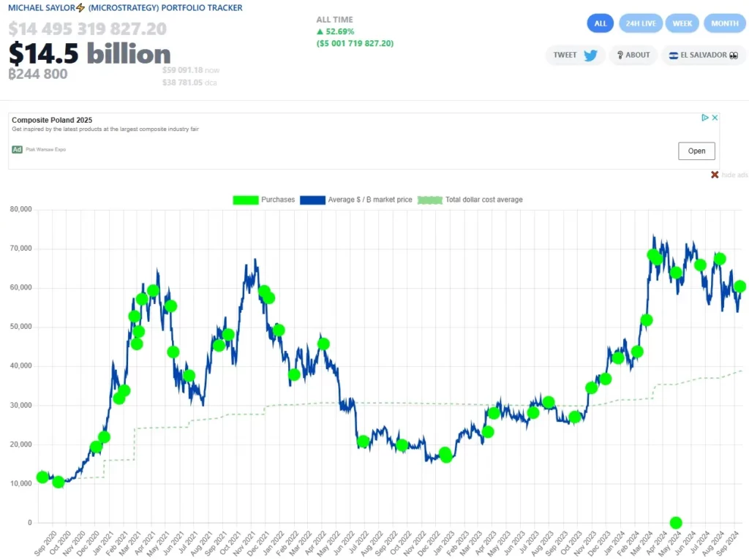Viewport: 749px width, 560px height.
Task: Click the Ptak Warsaw Expo advertiser name
Action: click(x=46, y=149)
